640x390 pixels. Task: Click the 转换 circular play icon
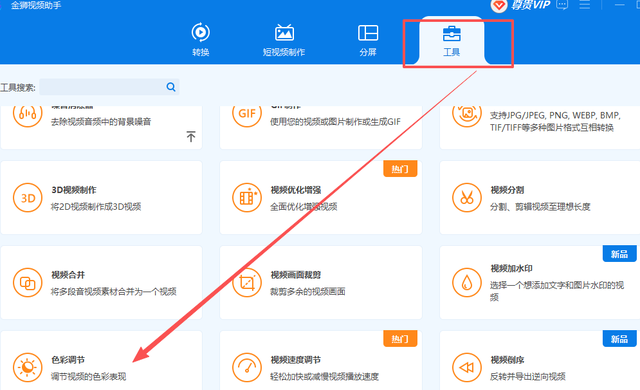(201, 33)
